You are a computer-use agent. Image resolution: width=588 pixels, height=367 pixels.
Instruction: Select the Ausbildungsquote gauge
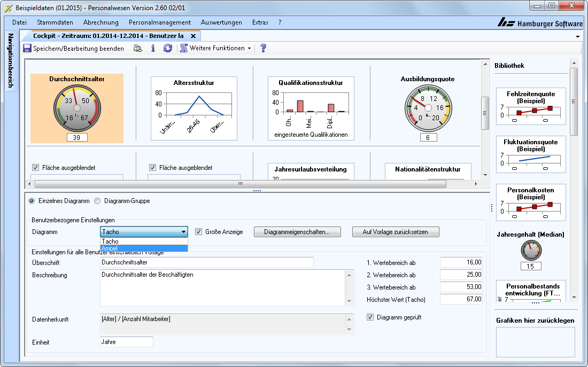(428, 108)
